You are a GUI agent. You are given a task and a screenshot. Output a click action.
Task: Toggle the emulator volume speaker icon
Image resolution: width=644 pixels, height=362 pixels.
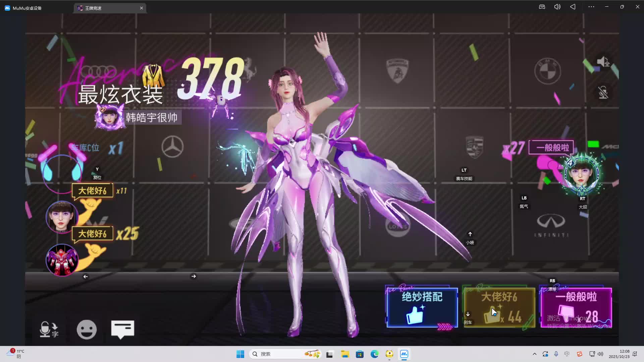click(x=557, y=7)
